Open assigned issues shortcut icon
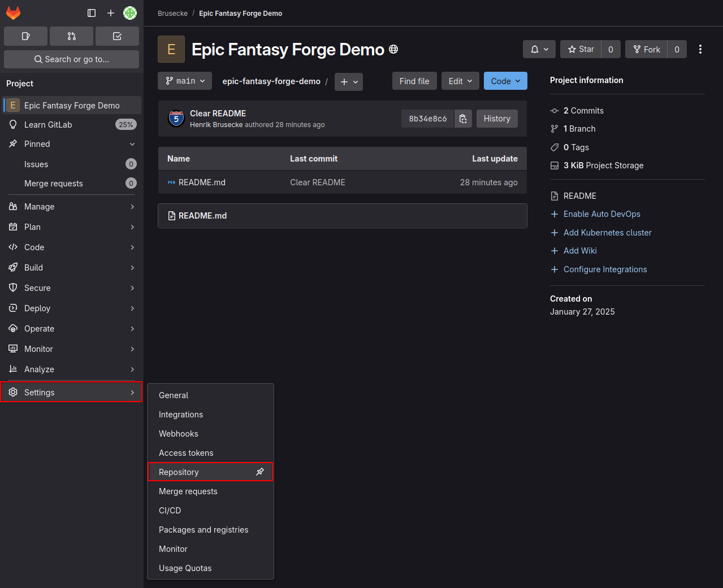Viewport: 723px width, 588px height. pos(25,36)
